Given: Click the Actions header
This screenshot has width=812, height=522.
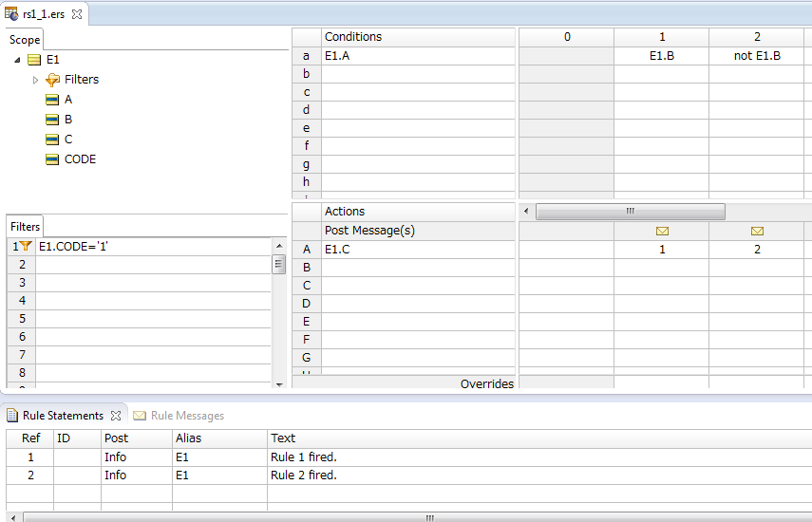Looking at the screenshot, I should [418, 212].
